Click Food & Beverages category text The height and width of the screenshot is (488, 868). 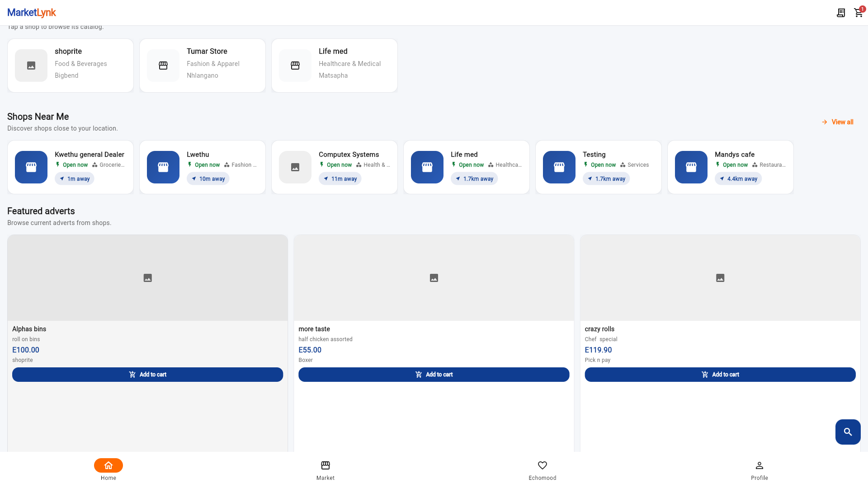(x=81, y=64)
